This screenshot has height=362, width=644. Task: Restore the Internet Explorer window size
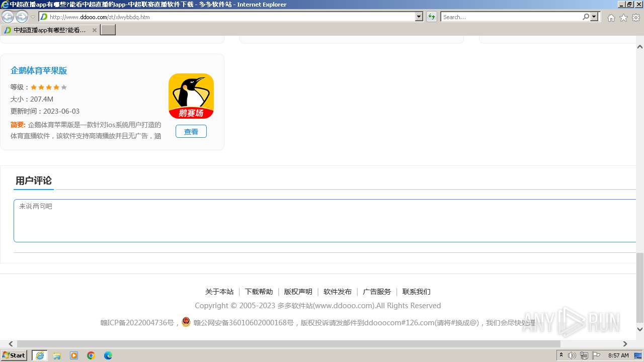click(629, 5)
